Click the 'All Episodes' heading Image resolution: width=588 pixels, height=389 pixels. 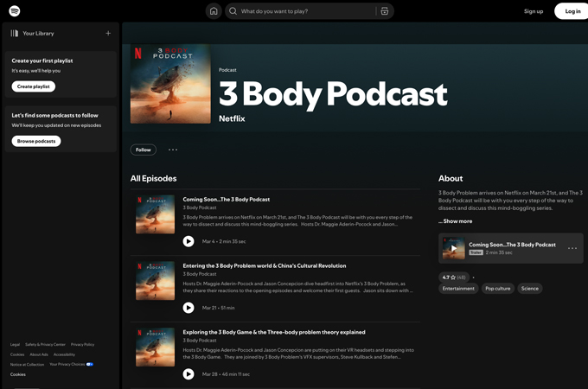[153, 179]
